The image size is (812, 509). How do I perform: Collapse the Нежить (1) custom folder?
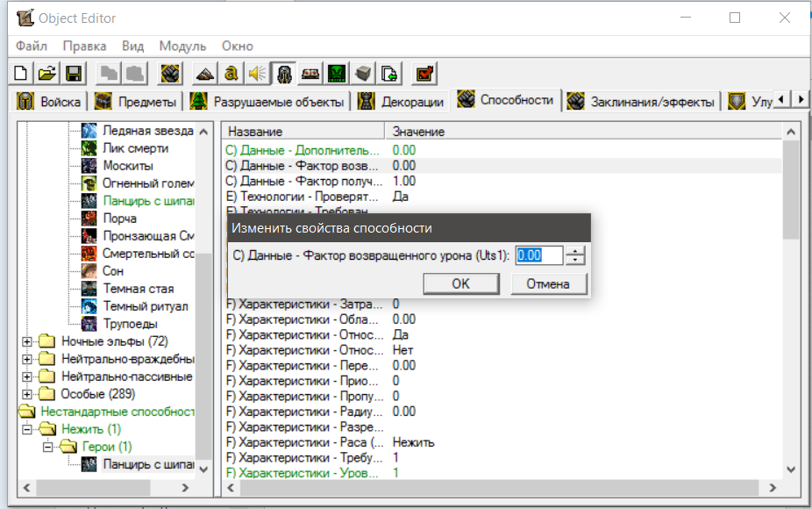click(x=27, y=429)
